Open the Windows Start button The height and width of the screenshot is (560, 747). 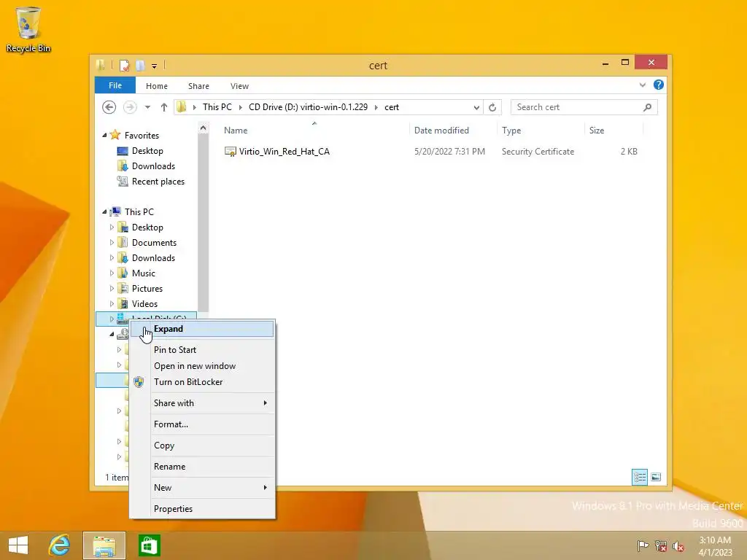18,545
